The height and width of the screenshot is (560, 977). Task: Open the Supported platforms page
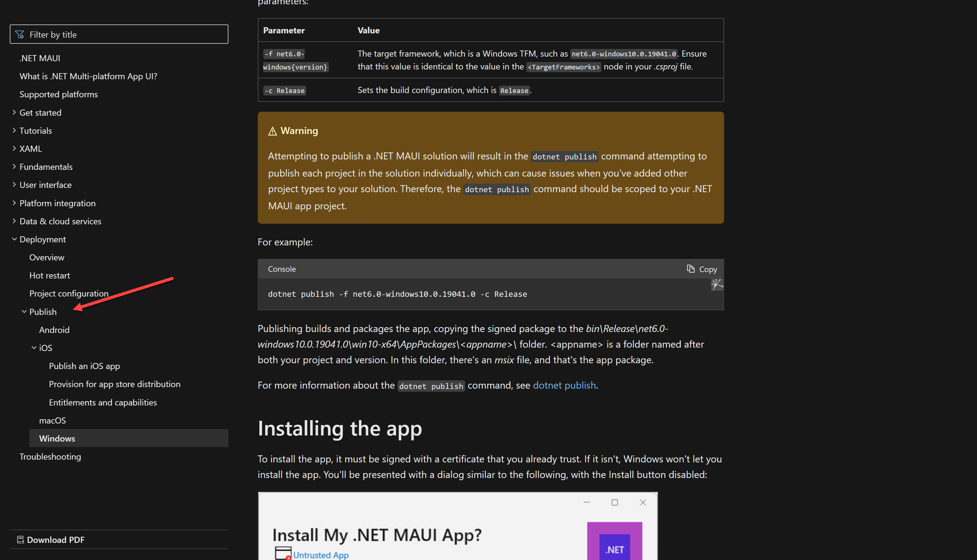(x=58, y=94)
